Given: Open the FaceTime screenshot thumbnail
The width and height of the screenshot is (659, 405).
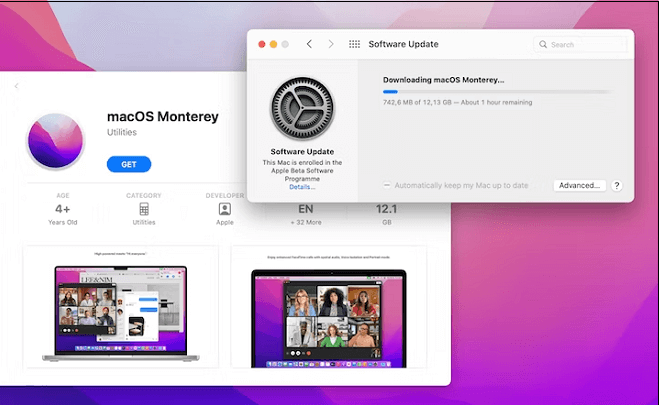Looking at the screenshot, I should coord(329,307).
